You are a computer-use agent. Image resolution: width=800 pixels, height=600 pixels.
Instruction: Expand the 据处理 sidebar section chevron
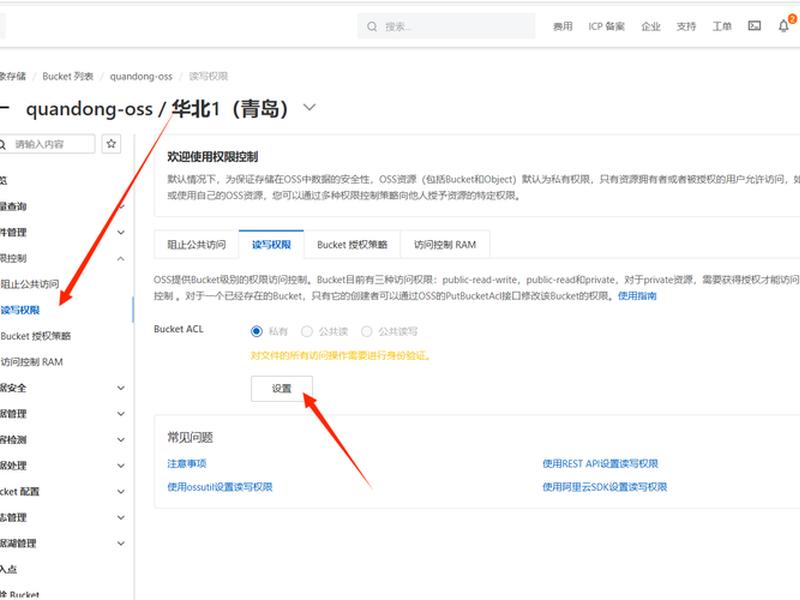tap(121, 466)
